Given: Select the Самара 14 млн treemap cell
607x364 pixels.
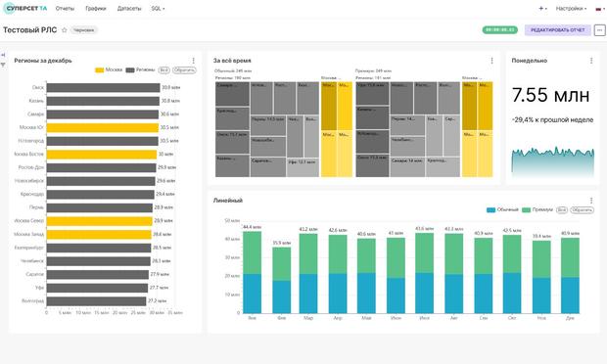Looking at the screenshot, I should 407,166.
